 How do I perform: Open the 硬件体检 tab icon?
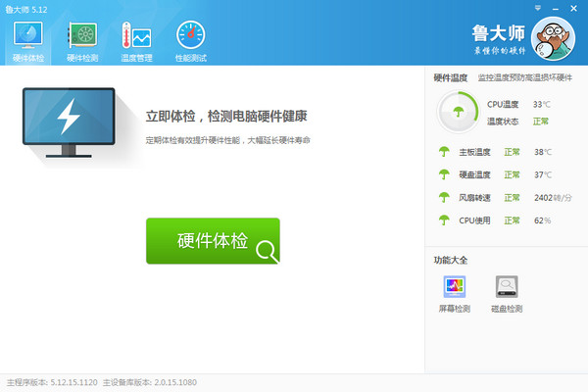tap(28, 35)
